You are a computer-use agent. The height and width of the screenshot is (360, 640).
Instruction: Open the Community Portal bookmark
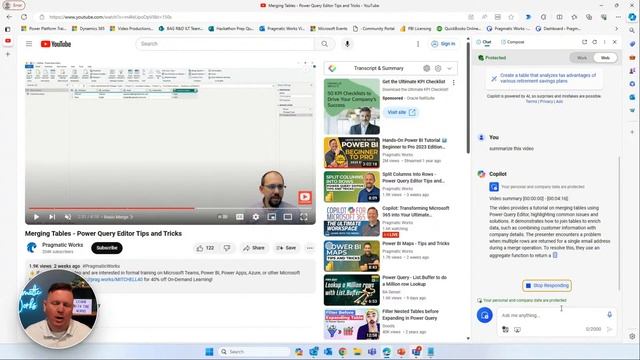point(374,29)
